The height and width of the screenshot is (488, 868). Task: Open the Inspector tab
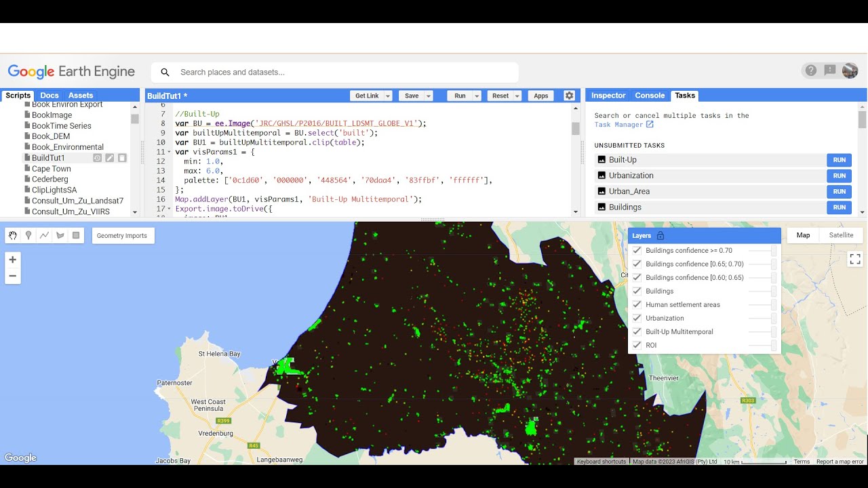pyautogui.click(x=608, y=96)
